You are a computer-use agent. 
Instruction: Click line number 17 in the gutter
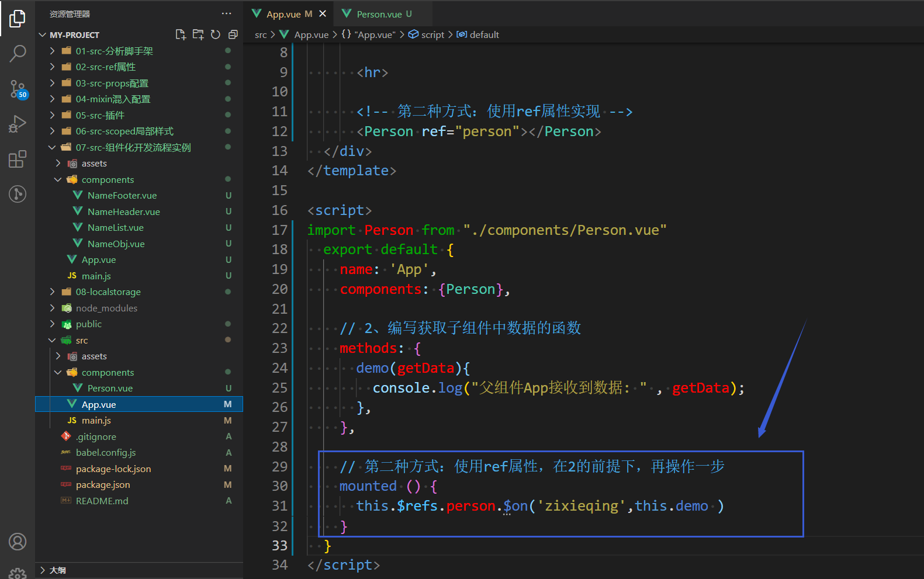[279, 230]
